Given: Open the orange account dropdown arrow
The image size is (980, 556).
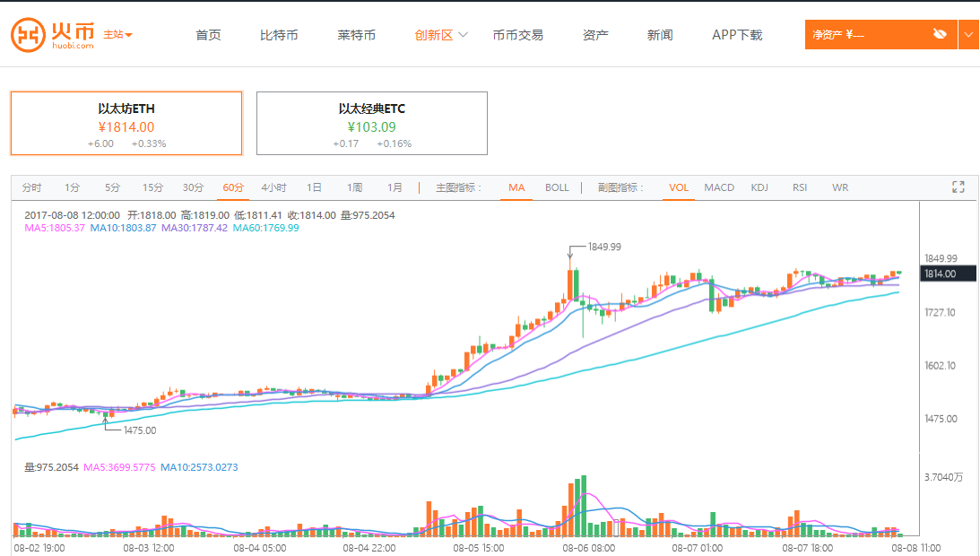Looking at the screenshot, I should (x=968, y=34).
